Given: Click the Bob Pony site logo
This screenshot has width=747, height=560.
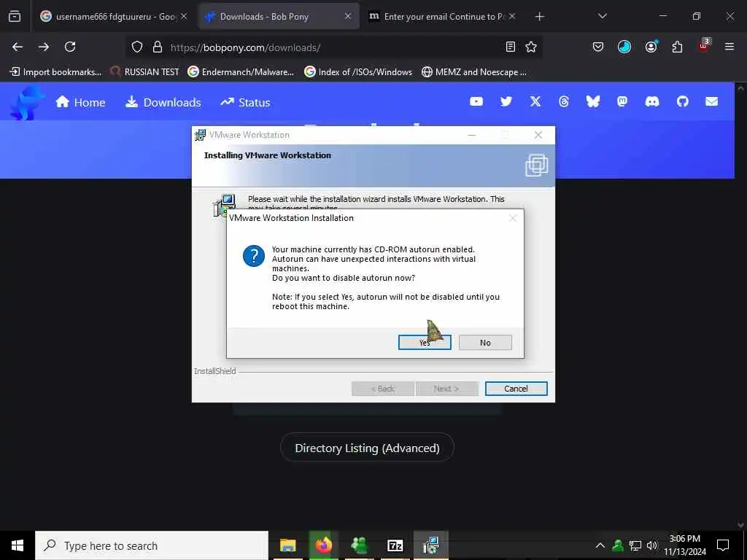Looking at the screenshot, I should [x=27, y=102].
